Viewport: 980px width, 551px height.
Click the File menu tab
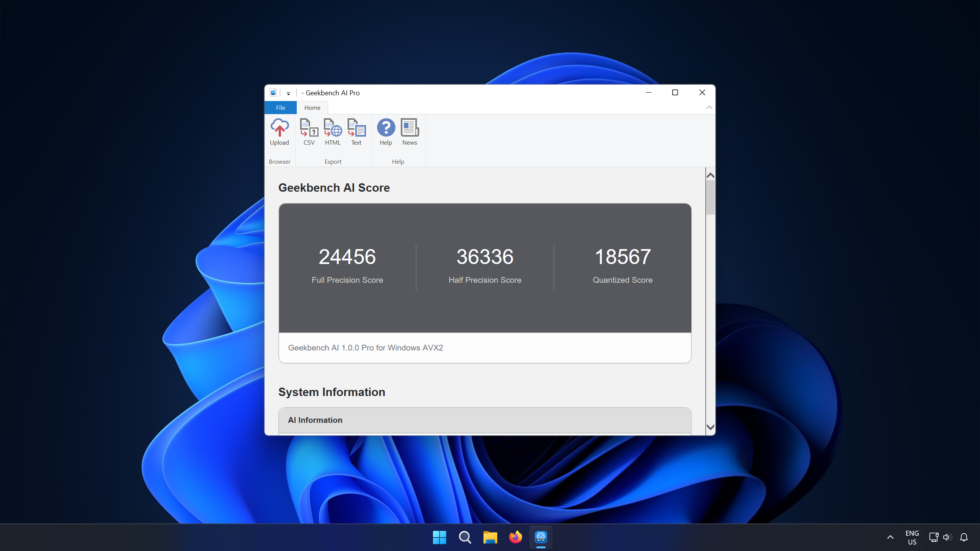(281, 107)
